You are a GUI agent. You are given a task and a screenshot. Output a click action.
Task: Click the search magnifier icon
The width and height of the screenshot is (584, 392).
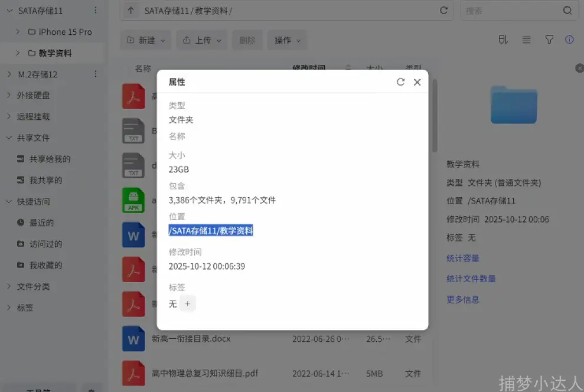tap(567, 10)
